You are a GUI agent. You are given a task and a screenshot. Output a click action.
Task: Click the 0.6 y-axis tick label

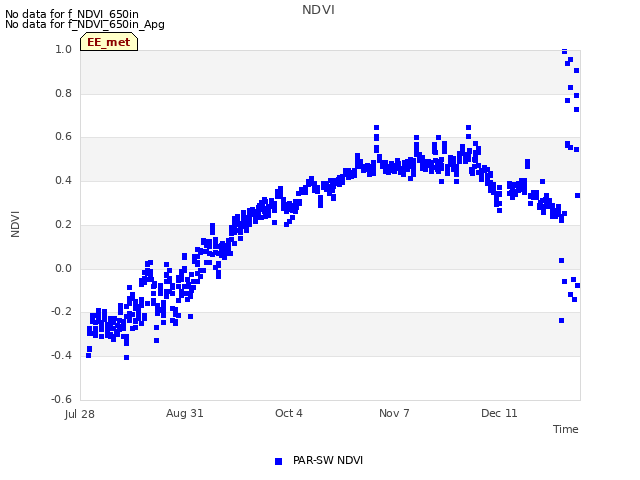(63, 137)
